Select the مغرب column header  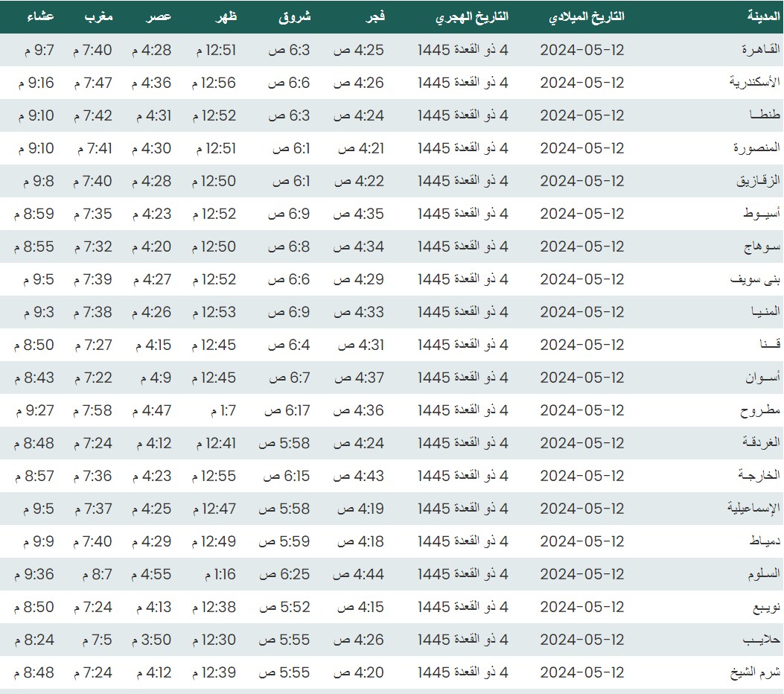click(x=98, y=16)
